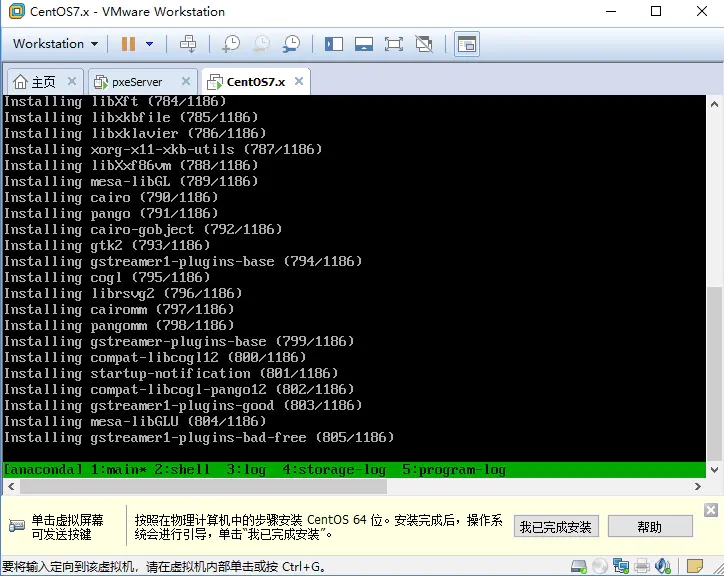724x576 pixels.
Task: Click '2:shell' in anaconda bar
Action: click(x=182, y=470)
